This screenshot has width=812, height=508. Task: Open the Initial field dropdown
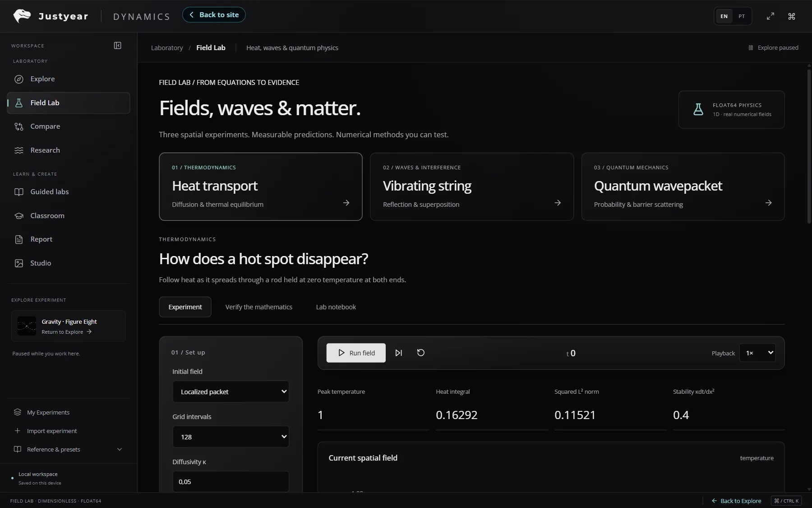point(231,392)
